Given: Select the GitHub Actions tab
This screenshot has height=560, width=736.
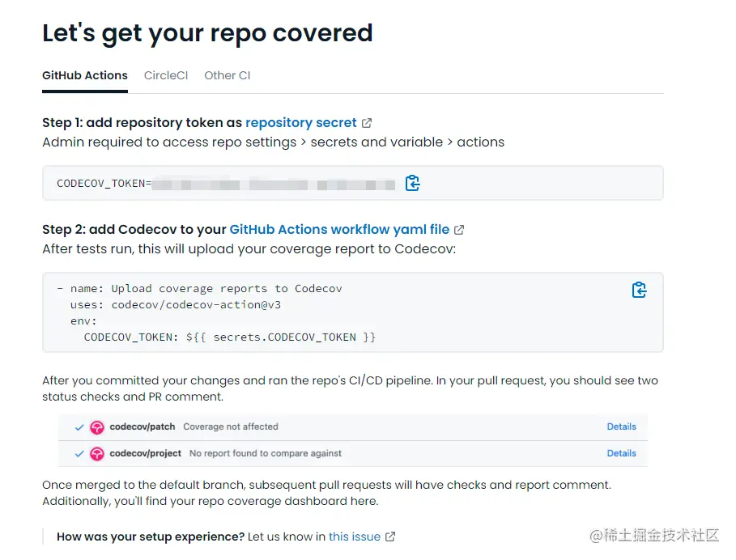Looking at the screenshot, I should (x=85, y=75).
